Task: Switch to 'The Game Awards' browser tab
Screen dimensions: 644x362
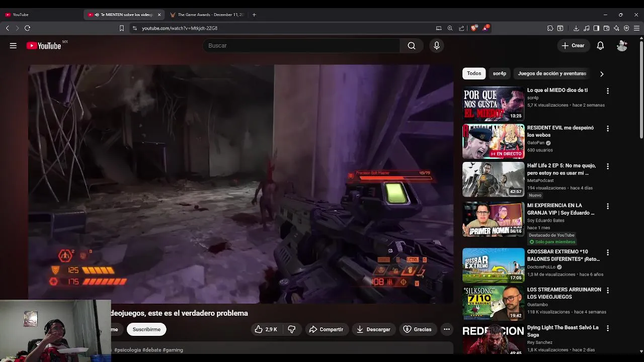Action: tap(206, 15)
